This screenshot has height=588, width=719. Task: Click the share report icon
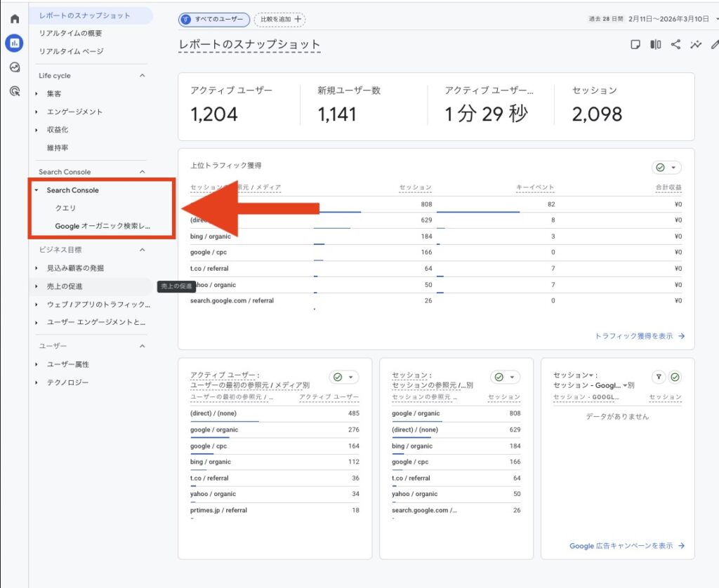click(675, 45)
